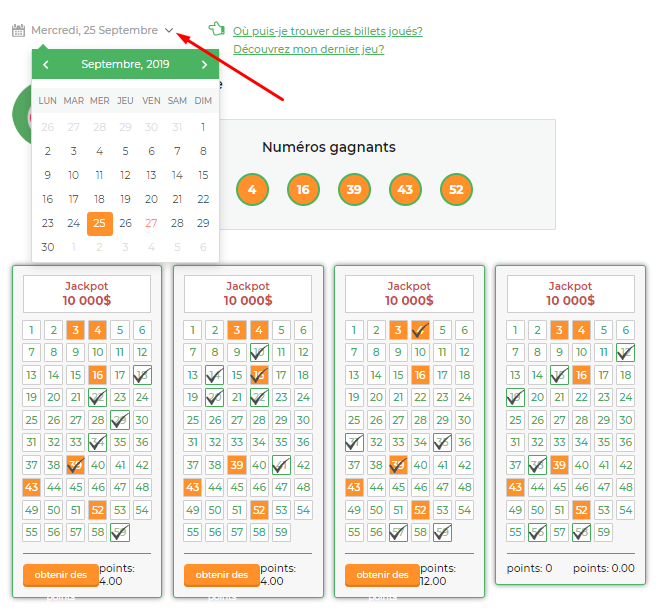The image size is (658, 611).
Task: Click the pointing hand icon near the links
Action: 217,29
